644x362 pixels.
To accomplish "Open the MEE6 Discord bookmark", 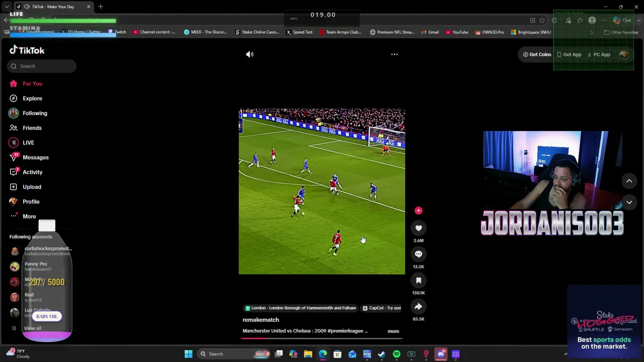I will click(205, 32).
